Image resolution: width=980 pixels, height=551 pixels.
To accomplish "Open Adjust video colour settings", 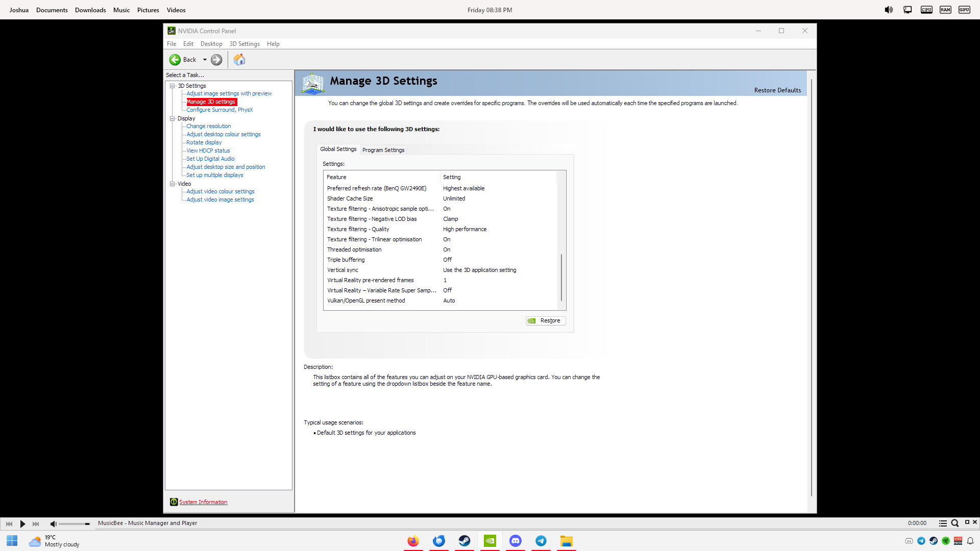I will (x=220, y=191).
